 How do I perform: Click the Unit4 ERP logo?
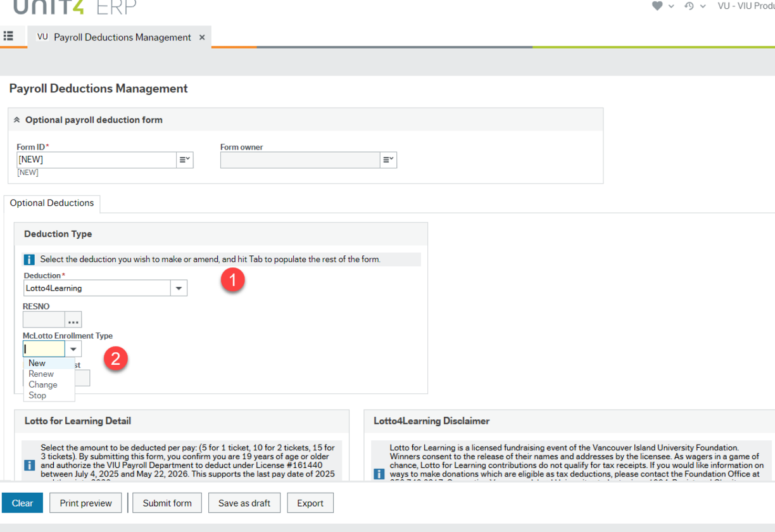coord(74,7)
